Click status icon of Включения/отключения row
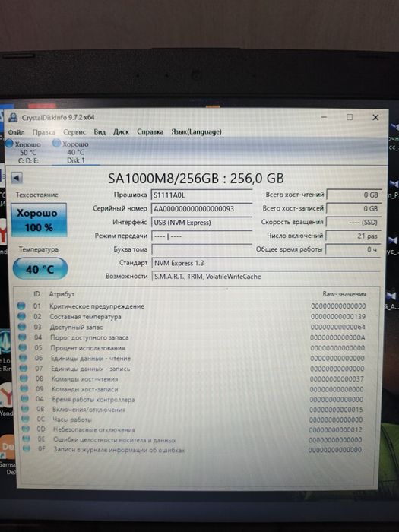 (25, 409)
